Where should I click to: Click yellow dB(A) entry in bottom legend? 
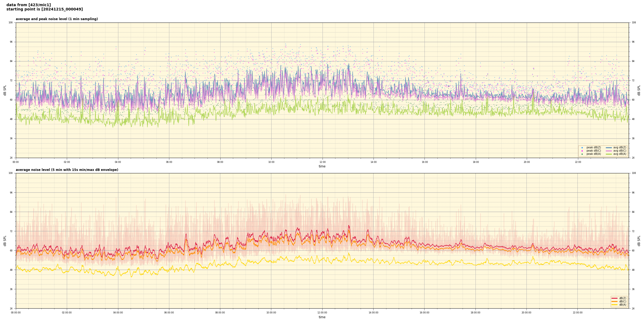coord(614,305)
